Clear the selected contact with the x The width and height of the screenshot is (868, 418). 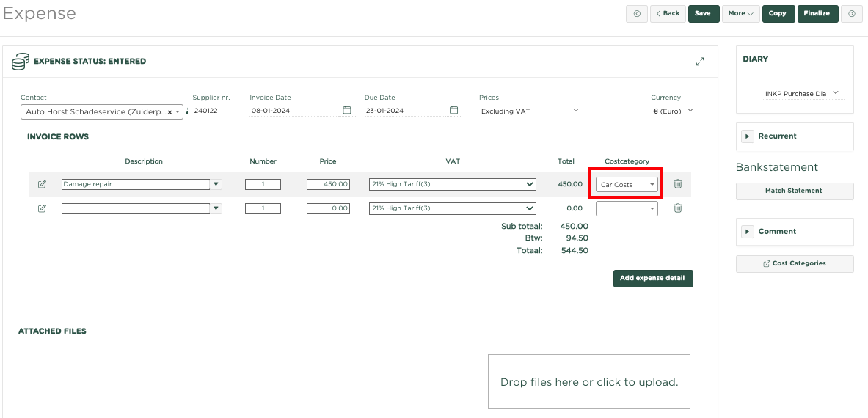tap(169, 112)
